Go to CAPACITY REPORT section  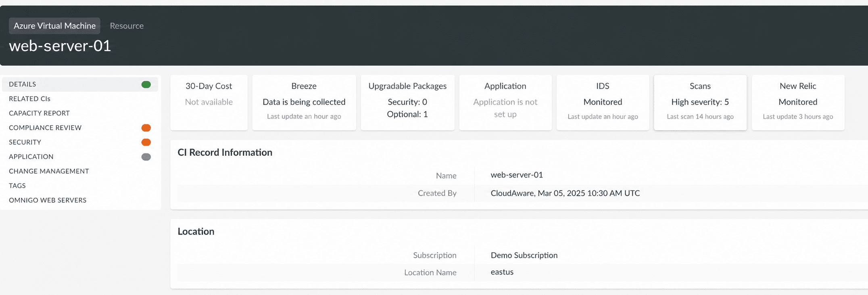pyautogui.click(x=80, y=113)
